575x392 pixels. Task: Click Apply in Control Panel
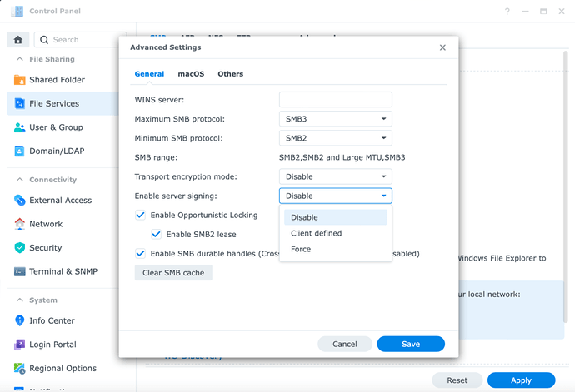click(x=521, y=380)
